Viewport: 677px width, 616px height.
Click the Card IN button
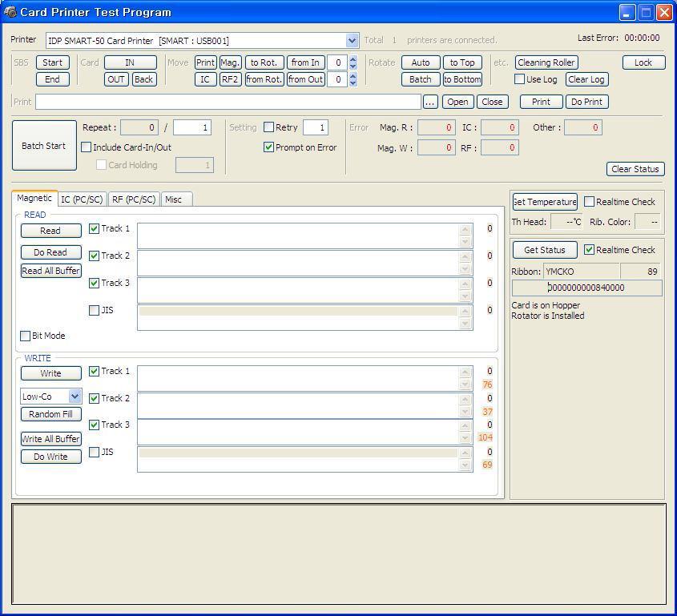pos(130,62)
